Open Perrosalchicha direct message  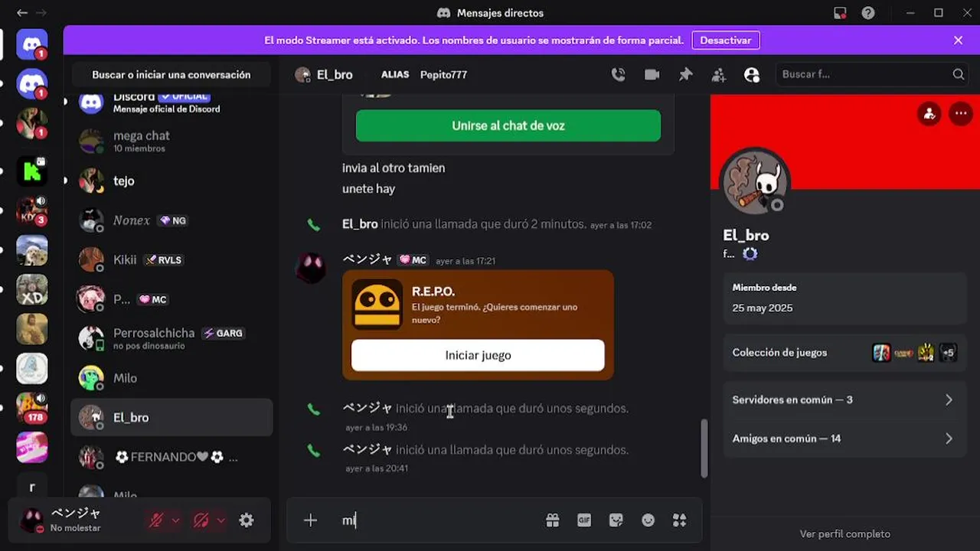[171, 338]
